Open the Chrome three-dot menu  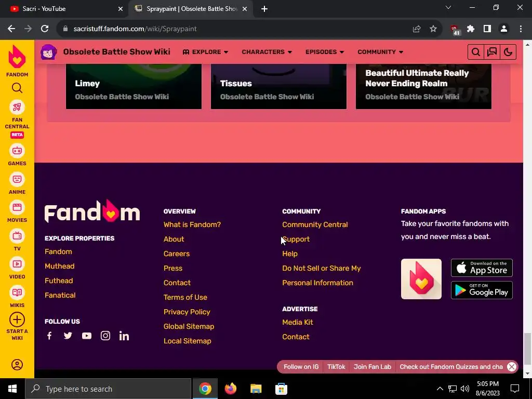[521, 29]
